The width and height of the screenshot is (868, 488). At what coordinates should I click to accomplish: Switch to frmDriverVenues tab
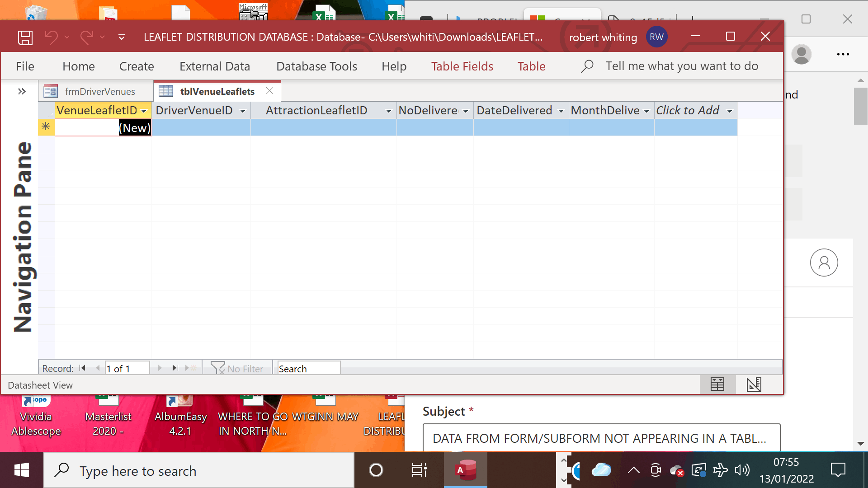click(96, 91)
